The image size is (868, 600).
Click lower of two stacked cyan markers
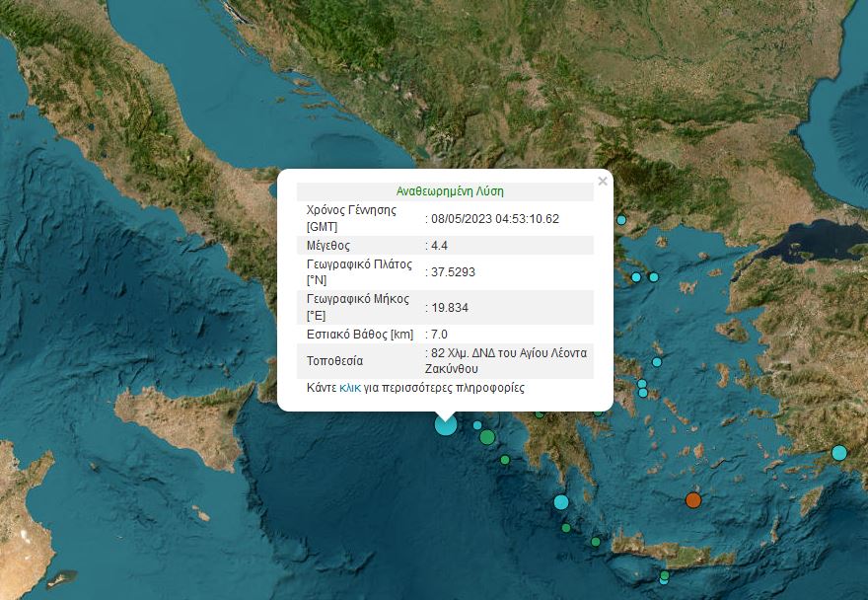(x=643, y=393)
